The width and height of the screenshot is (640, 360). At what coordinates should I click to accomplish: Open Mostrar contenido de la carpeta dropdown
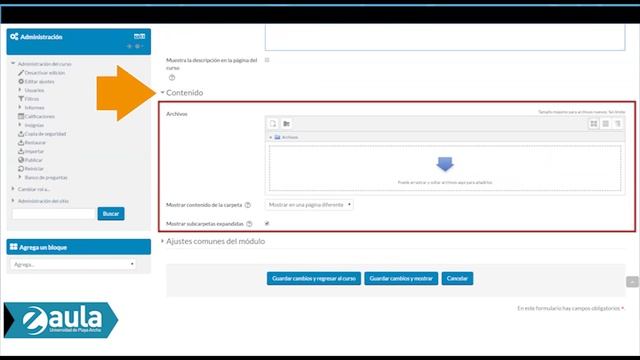(309, 205)
